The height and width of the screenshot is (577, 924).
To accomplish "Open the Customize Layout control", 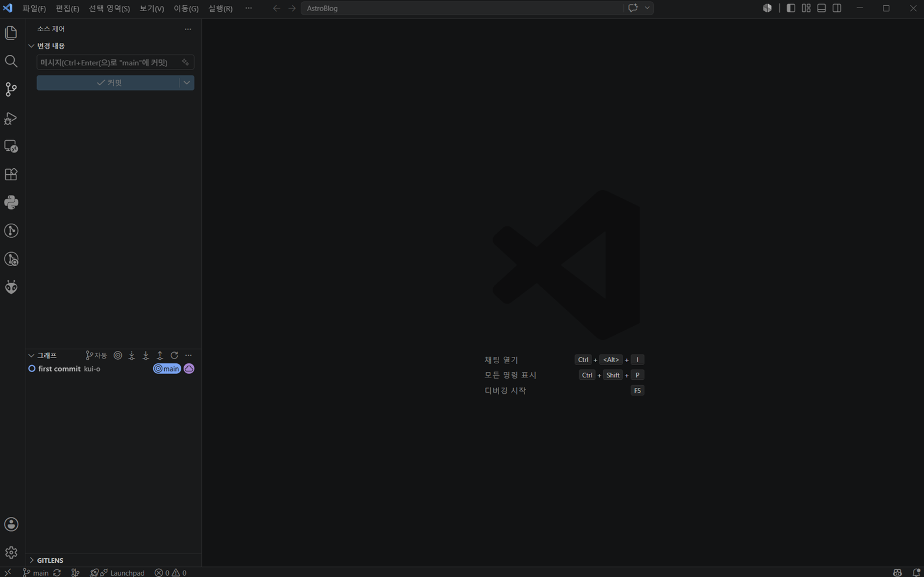I will pyautogui.click(x=806, y=8).
